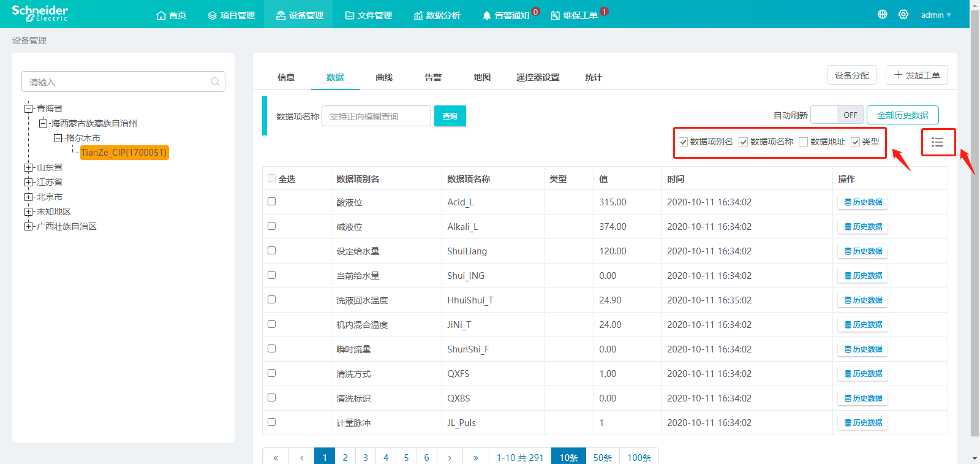The image size is (980, 464).
Task: Toggle the 数据项名称 column checkbox
Action: coord(743,142)
